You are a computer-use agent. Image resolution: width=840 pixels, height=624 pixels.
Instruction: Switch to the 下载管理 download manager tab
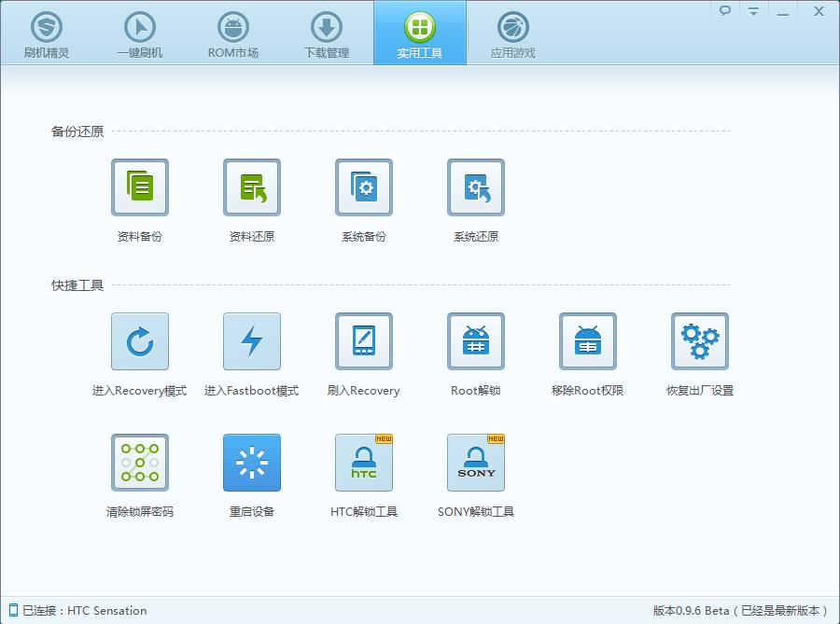point(327,34)
